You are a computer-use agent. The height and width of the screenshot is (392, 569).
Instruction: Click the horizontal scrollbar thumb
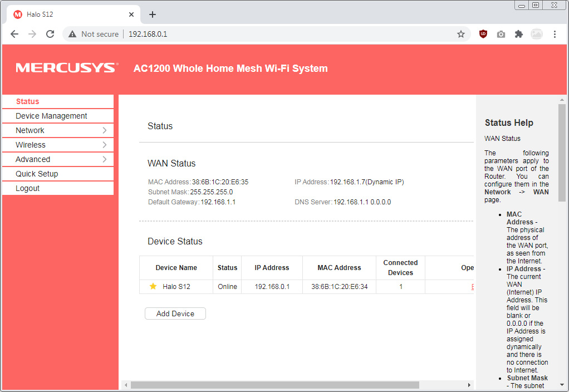(x=274, y=385)
